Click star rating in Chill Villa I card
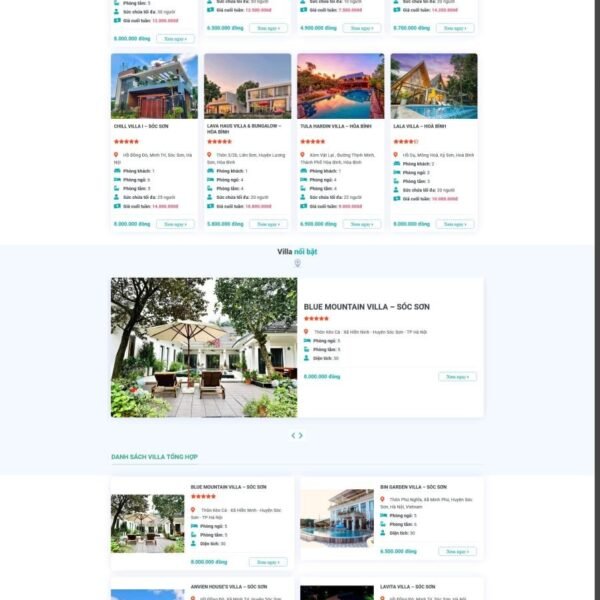Screen dimensions: 600x600 tap(126, 141)
